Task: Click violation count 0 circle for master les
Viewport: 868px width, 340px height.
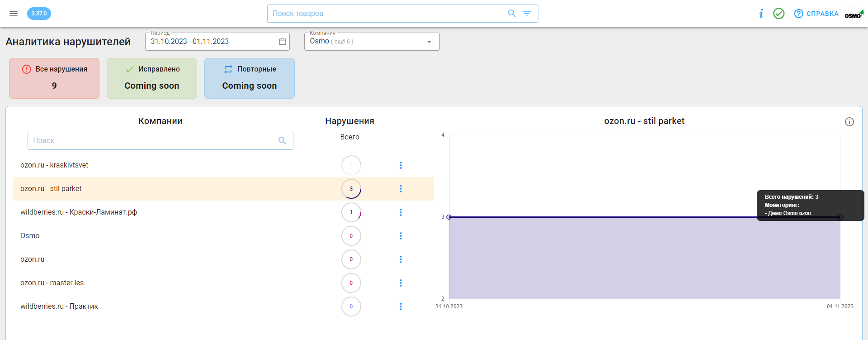Action: (351, 283)
